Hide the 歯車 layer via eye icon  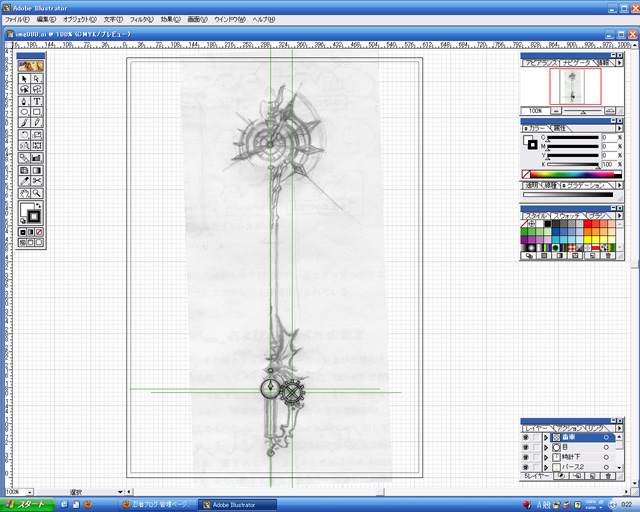pos(526,438)
